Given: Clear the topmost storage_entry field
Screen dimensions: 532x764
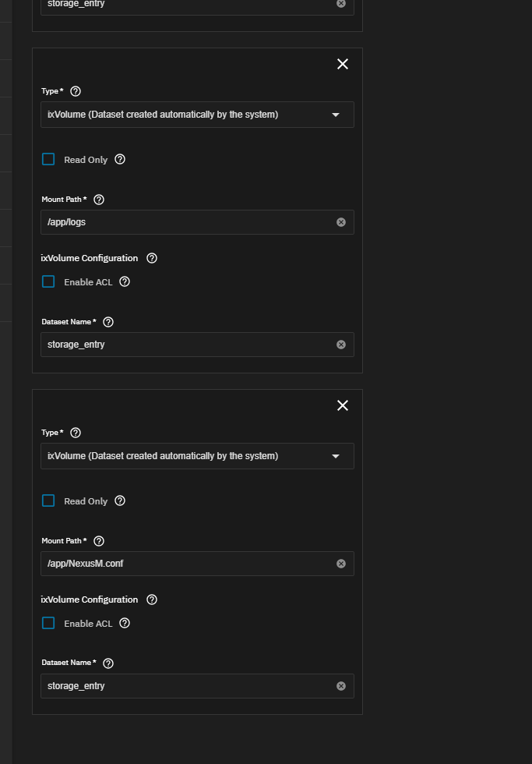Looking at the screenshot, I should tap(341, 4).
